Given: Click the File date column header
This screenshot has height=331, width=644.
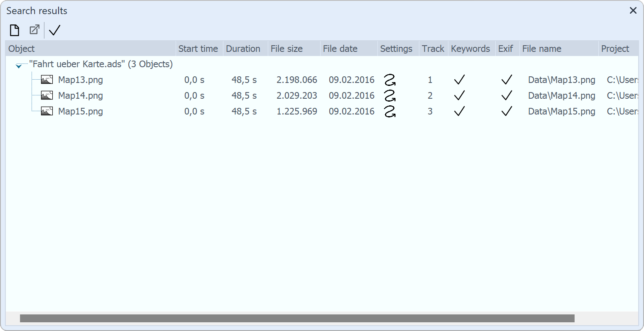Looking at the screenshot, I should 340,49.
